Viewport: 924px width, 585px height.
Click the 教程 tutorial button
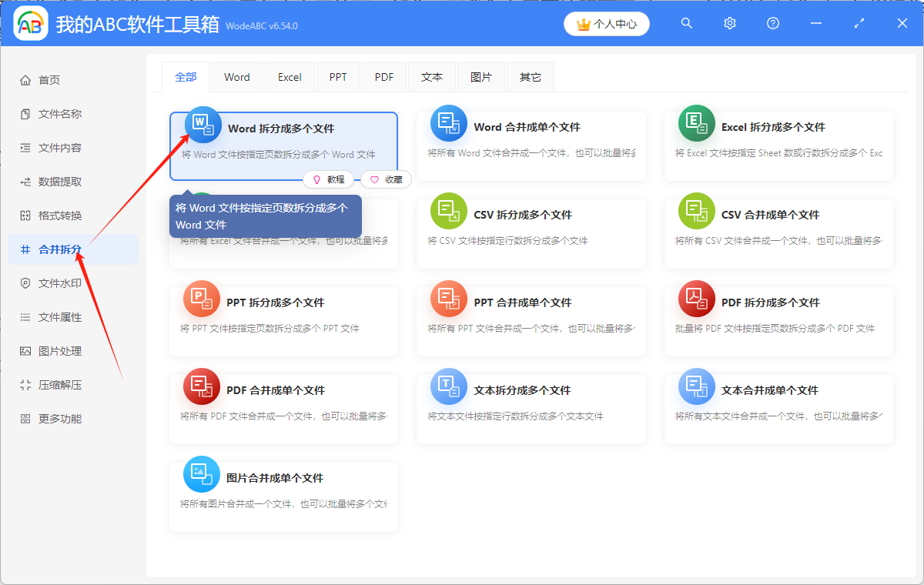coord(329,179)
